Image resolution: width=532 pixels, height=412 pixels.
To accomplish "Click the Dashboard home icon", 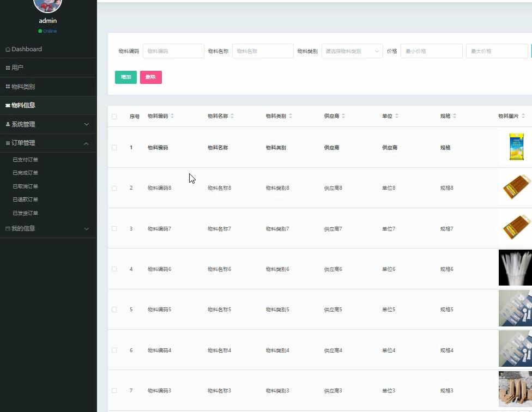I will click(8, 50).
